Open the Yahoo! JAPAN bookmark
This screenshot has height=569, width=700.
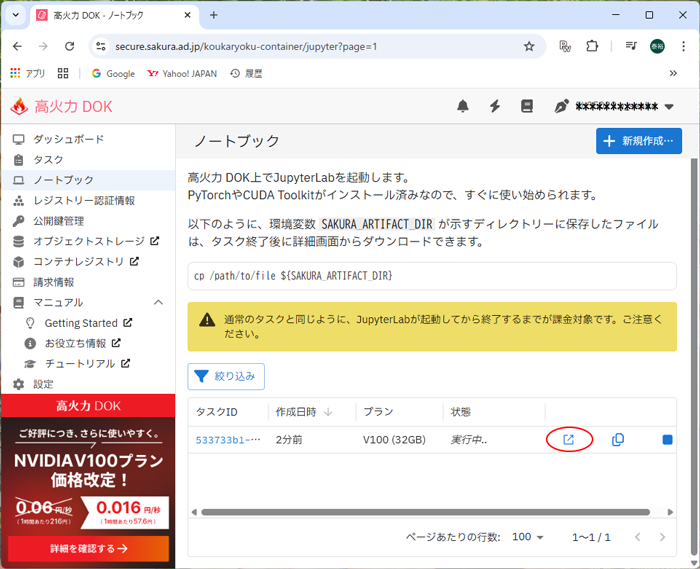click(x=182, y=73)
